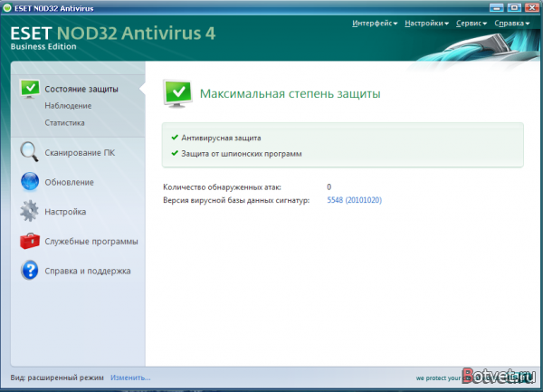The image size is (543, 392).
Task: Click the Изменить... link to change view mode
Action: (x=130, y=378)
